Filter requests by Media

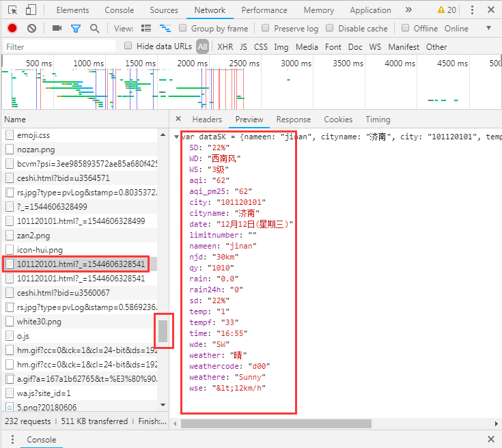point(307,46)
